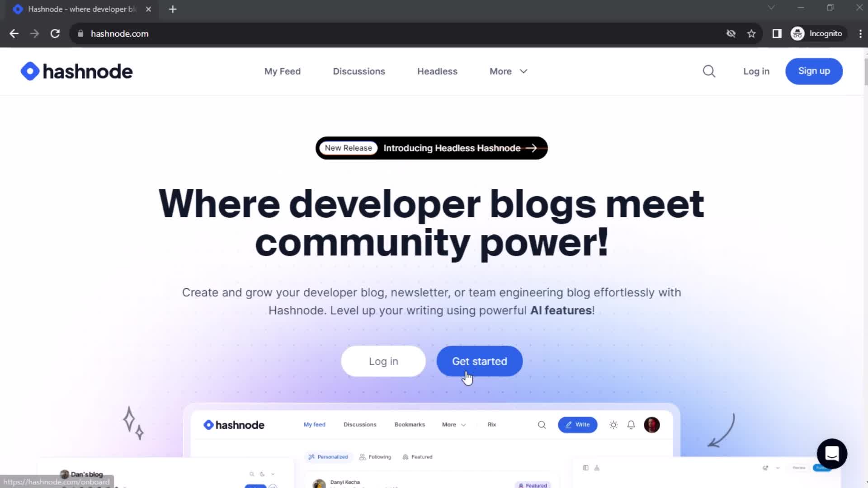The height and width of the screenshot is (488, 868).
Task: Click the Discussions menu item
Action: click(359, 71)
